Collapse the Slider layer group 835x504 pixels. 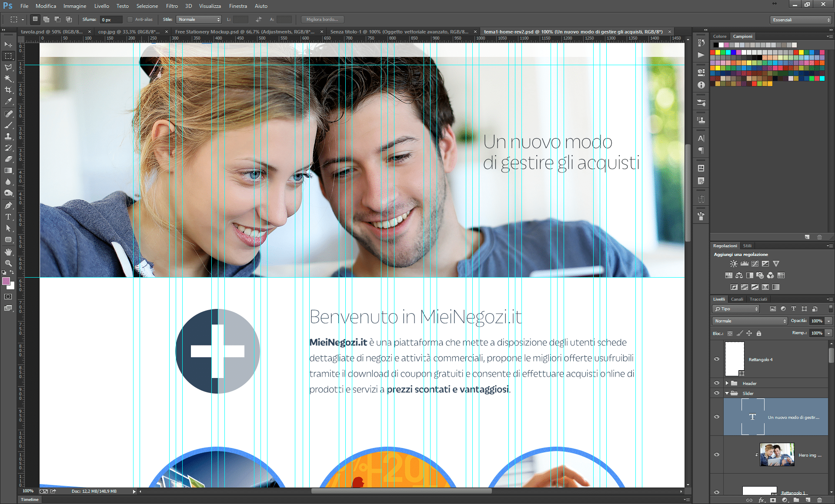727,393
